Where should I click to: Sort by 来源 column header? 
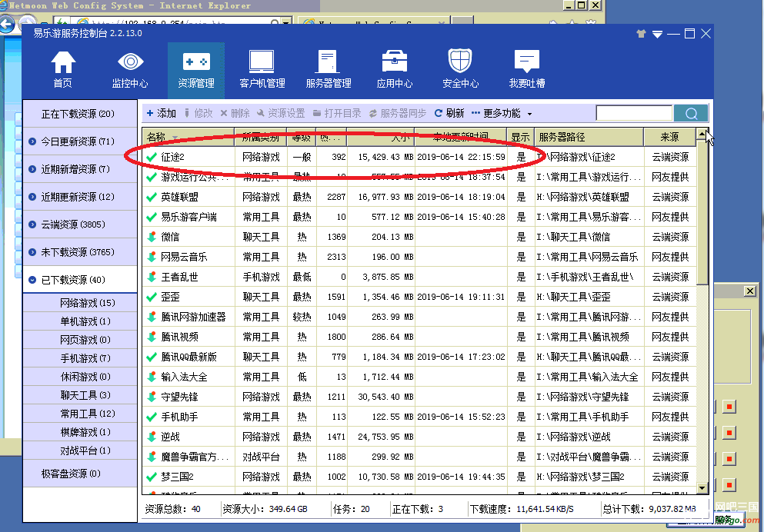point(670,138)
